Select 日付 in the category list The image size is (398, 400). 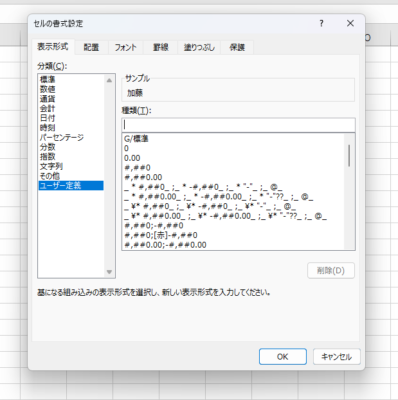pyautogui.click(x=71, y=118)
